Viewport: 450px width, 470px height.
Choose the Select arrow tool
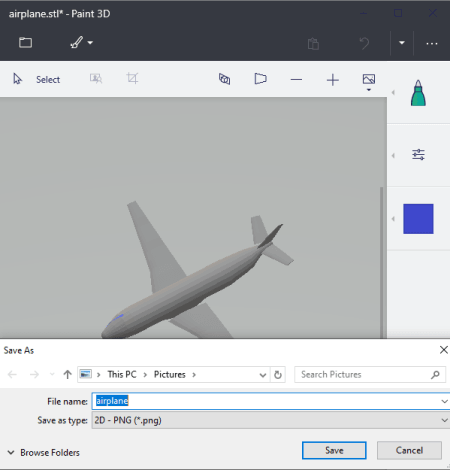pyautogui.click(x=37, y=79)
